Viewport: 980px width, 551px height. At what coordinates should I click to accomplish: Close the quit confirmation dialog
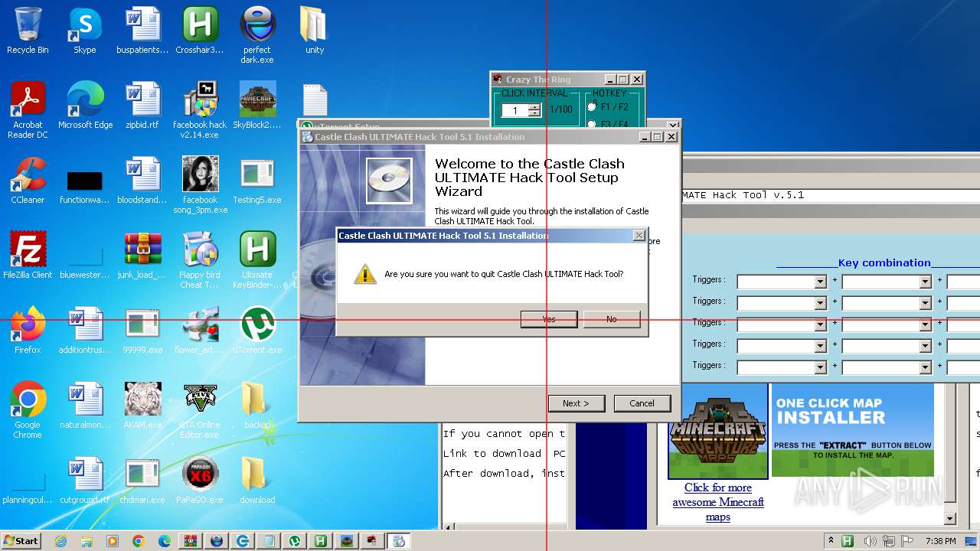639,236
